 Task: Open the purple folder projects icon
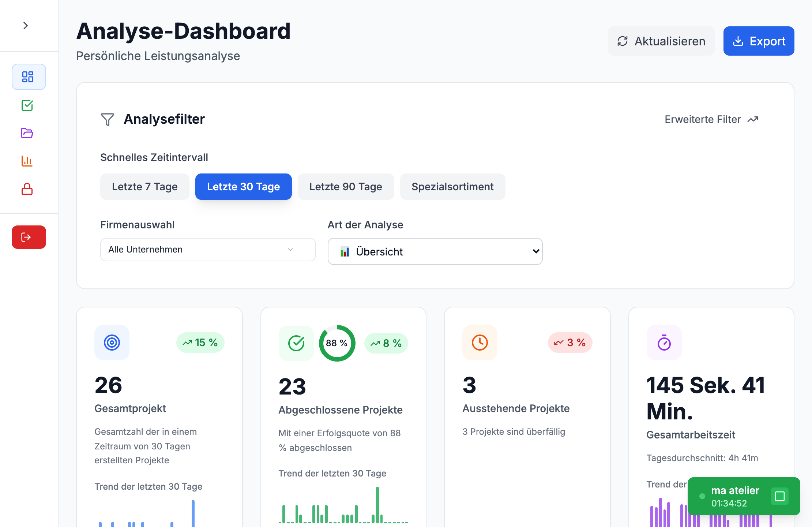[x=27, y=133]
